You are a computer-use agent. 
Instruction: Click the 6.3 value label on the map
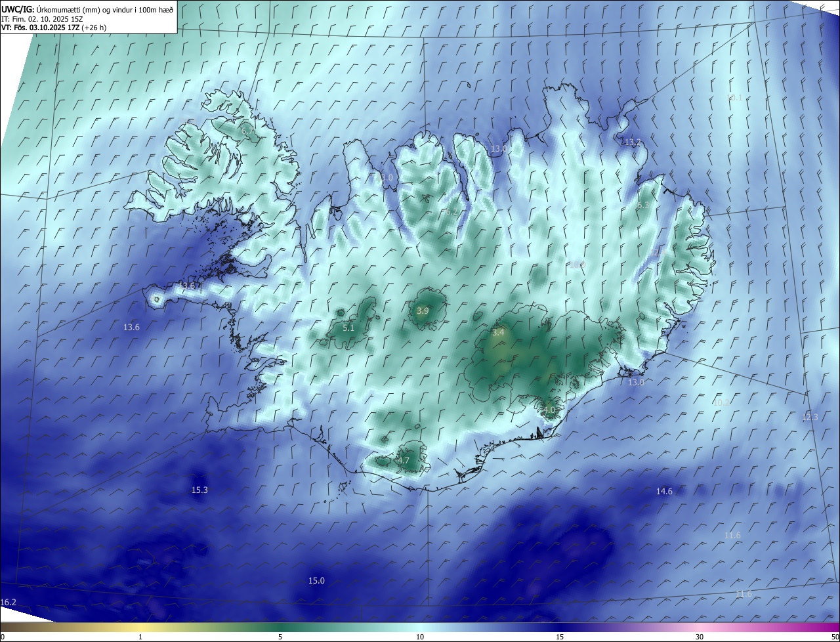point(643,205)
